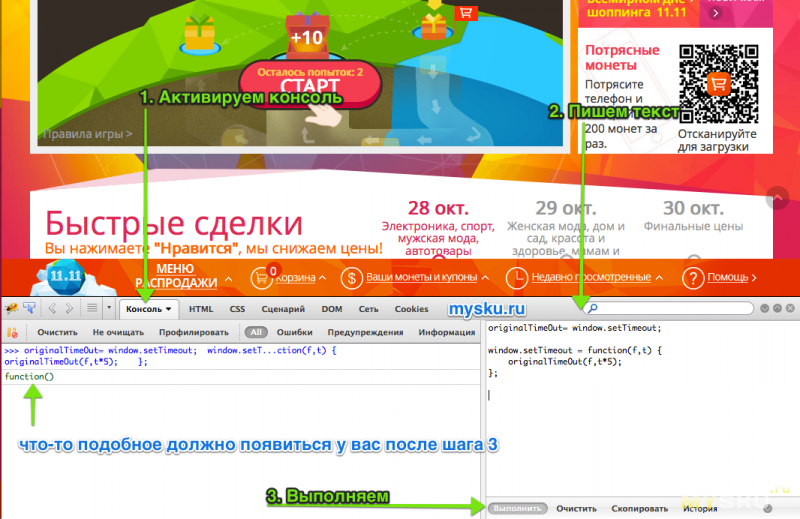Switch to the CSS tab
The image size is (800, 519).
tap(237, 309)
